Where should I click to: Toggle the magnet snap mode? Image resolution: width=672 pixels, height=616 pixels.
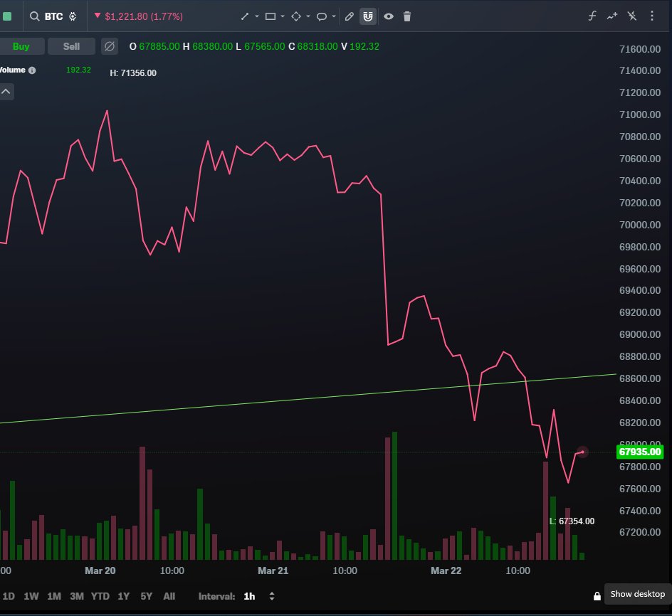(x=368, y=16)
